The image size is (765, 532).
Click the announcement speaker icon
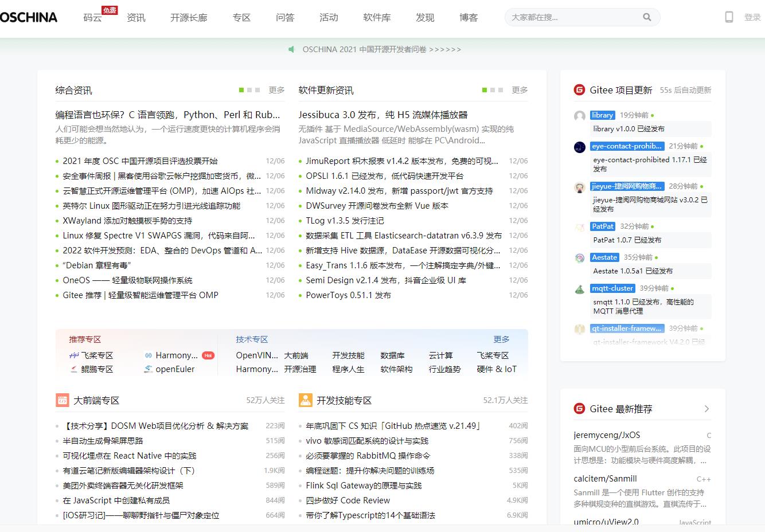coord(291,49)
